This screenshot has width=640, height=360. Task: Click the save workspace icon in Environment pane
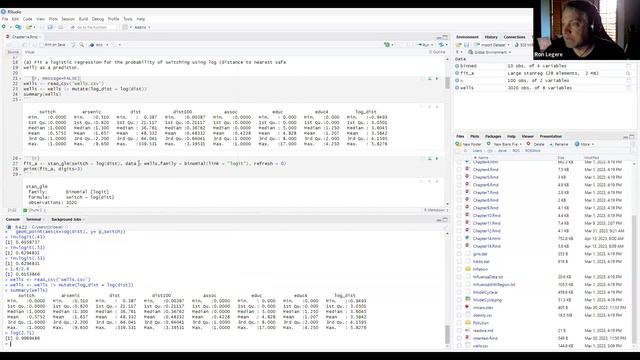466,45
